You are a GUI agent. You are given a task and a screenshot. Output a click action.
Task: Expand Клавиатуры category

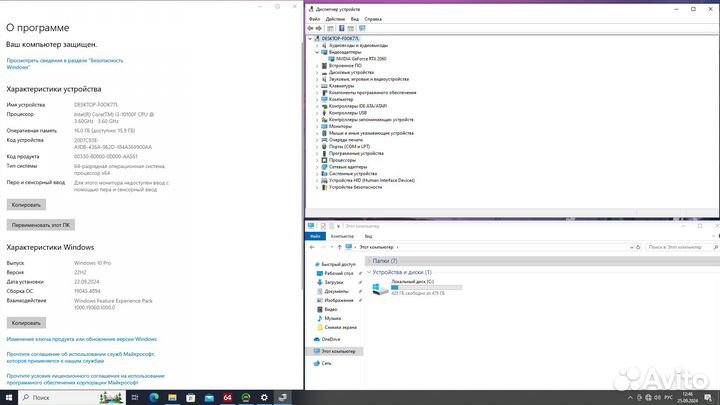tap(317, 86)
